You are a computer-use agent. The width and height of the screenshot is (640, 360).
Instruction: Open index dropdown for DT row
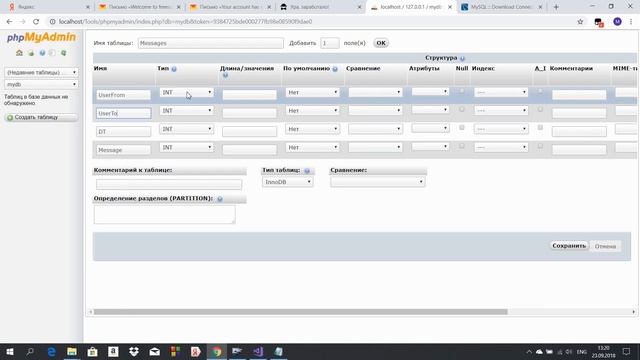[x=501, y=129]
